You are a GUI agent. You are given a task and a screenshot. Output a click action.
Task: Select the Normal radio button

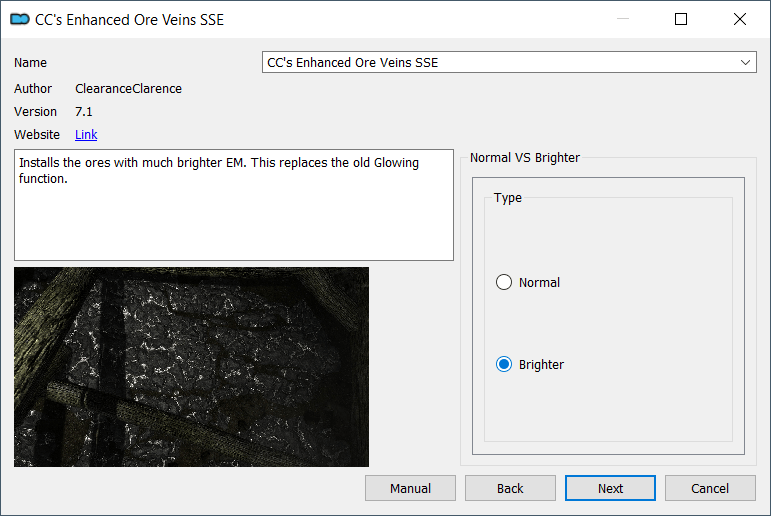pyautogui.click(x=504, y=282)
